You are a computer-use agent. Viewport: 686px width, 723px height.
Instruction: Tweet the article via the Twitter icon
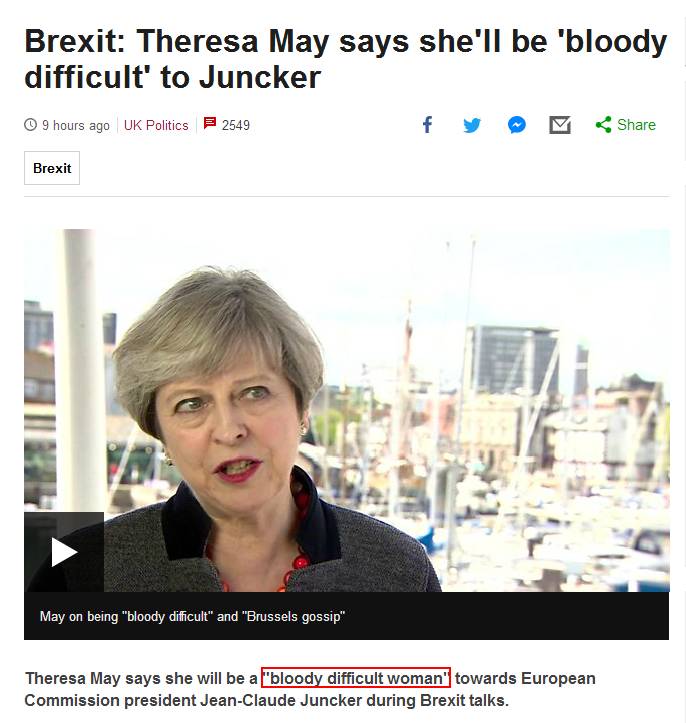tap(472, 125)
